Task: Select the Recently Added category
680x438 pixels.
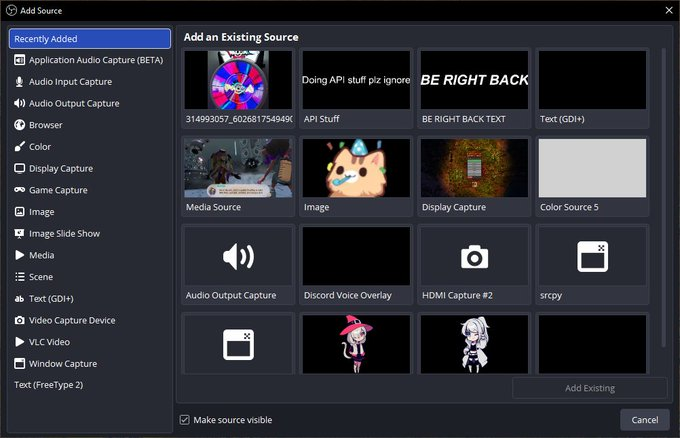Action: pos(90,39)
